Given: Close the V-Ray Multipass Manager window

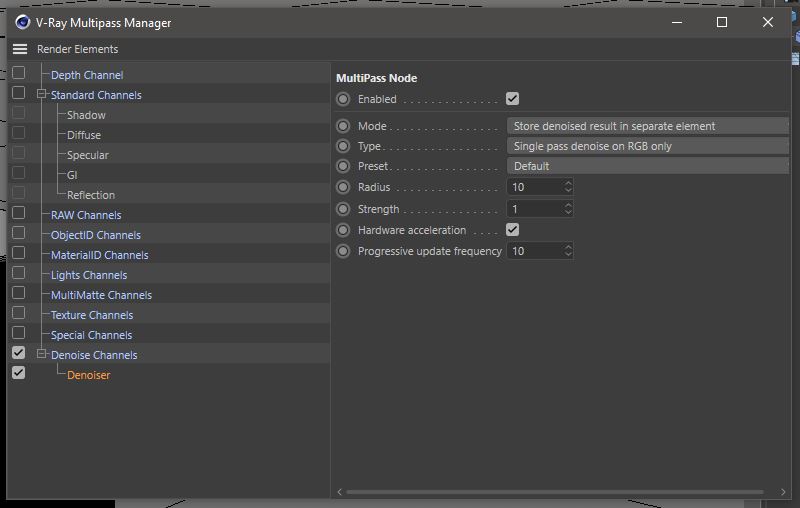Looking at the screenshot, I should (768, 22).
